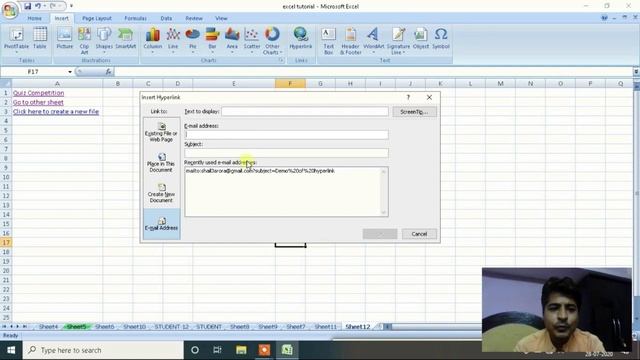This screenshot has height=360, width=640.
Task: Select the recently used mailto address
Action: coord(260,171)
